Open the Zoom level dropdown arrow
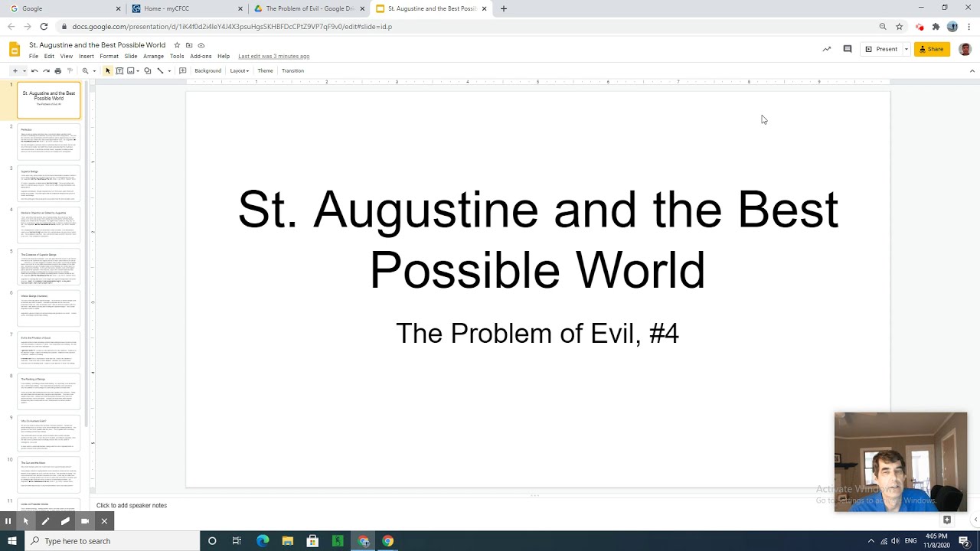980x551 pixels. 94,70
